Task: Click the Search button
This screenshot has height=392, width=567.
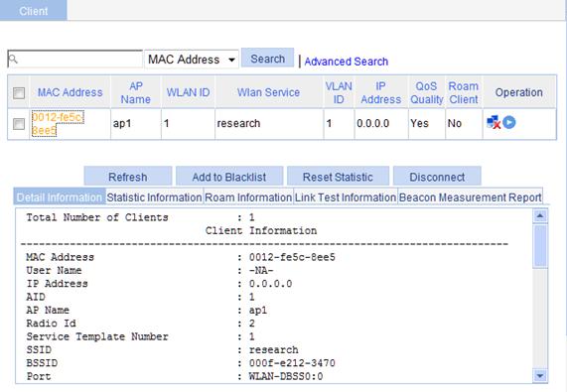Action: (267, 59)
